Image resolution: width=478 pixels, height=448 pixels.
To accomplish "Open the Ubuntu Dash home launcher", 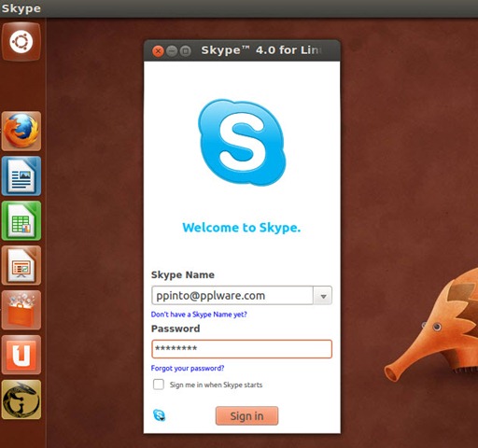I will coord(21,41).
